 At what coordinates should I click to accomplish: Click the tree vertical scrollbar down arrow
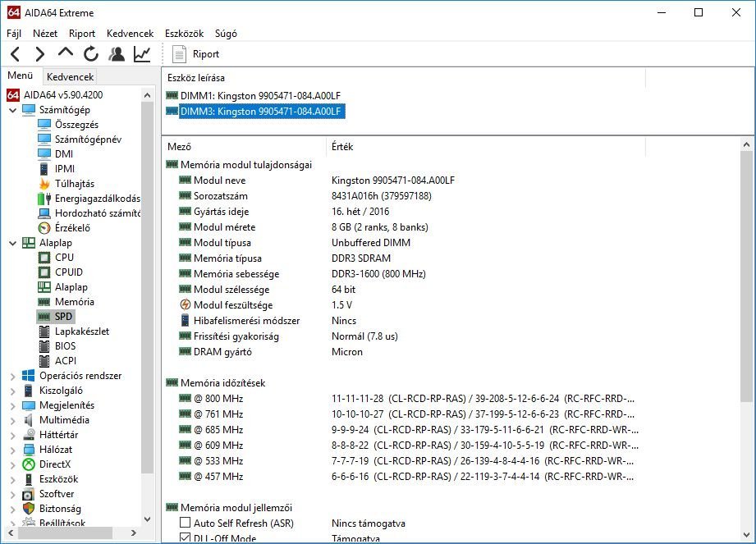click(x=148, y=519)
